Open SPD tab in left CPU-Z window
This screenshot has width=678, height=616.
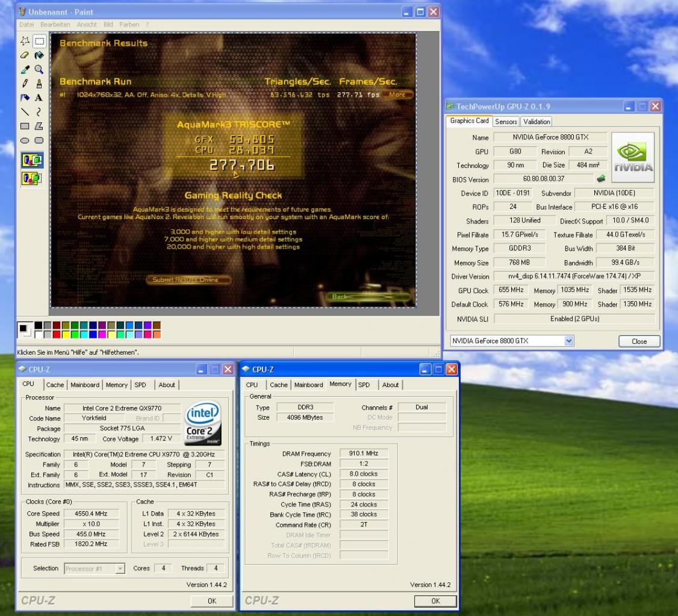coord(140,385)
